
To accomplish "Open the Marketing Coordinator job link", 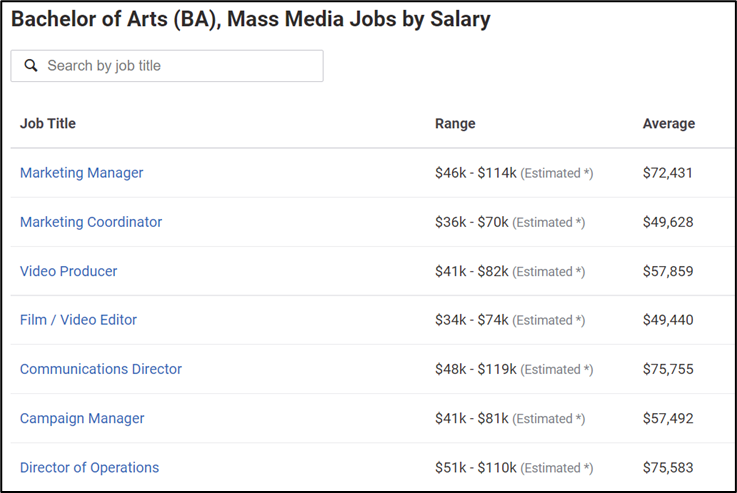I will (x=91, y=222).
